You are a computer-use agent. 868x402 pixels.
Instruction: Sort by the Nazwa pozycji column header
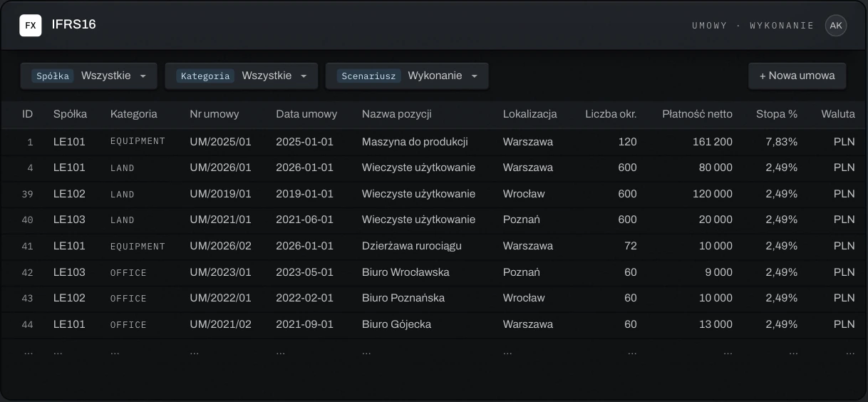397,114
